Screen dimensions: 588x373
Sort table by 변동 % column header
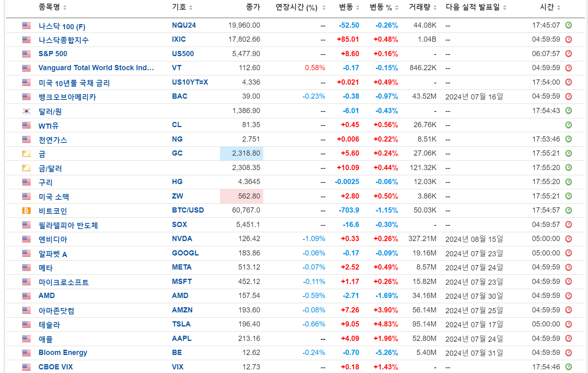[x=384, y=7]
